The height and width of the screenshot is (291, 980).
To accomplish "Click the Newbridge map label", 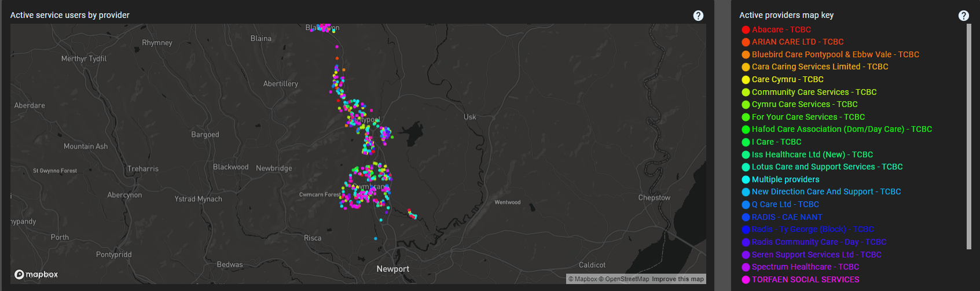I will [274, 168].
